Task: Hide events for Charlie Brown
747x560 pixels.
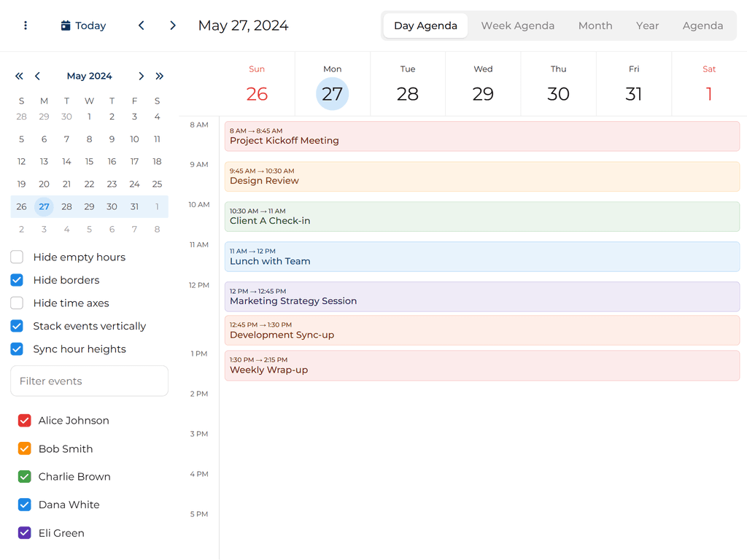Action: click(24, 476)
